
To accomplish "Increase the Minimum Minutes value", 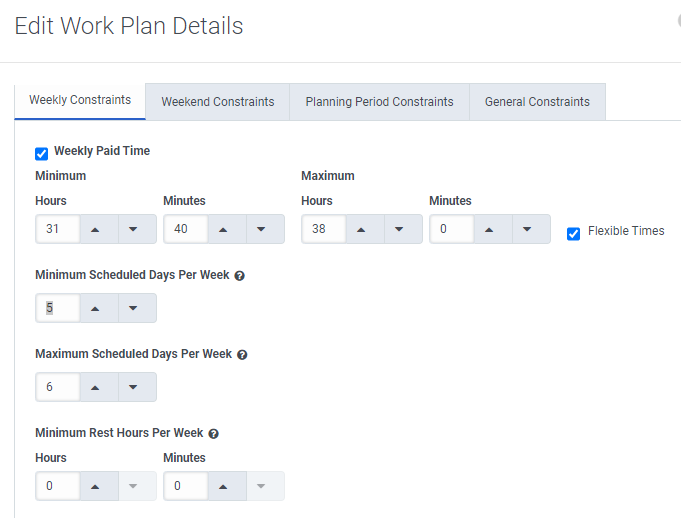I will click(x=223, y=229).
